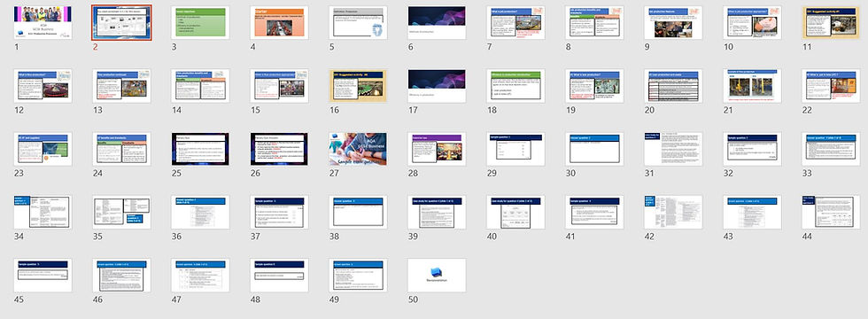The image size is (868, 319).
Task: Select slide 16 CFU Suggested activity thumbnail
Action: tap(358, 86)
